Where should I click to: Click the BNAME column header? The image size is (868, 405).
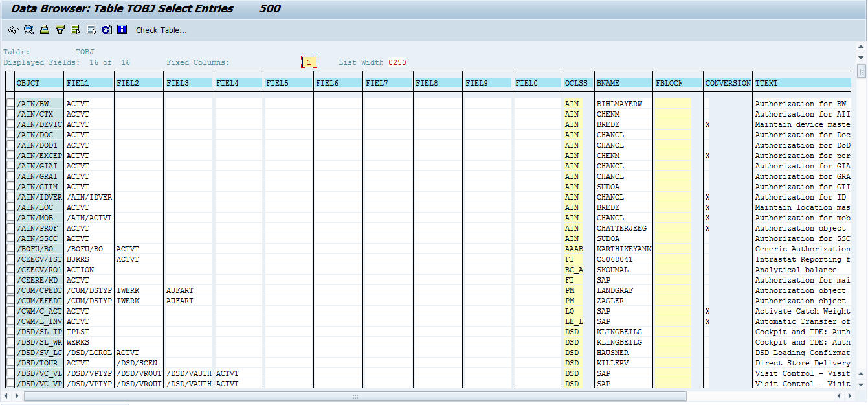(x=624, y=83)
